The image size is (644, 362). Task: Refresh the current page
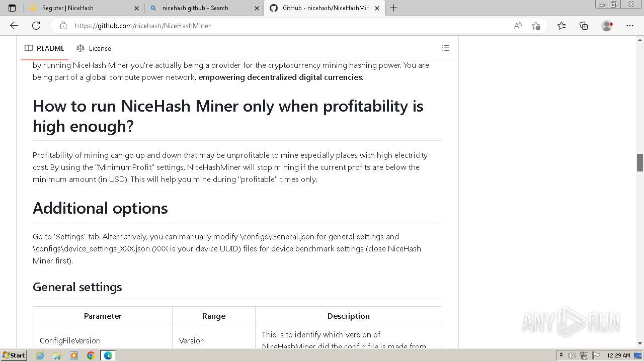coord(36,26)
